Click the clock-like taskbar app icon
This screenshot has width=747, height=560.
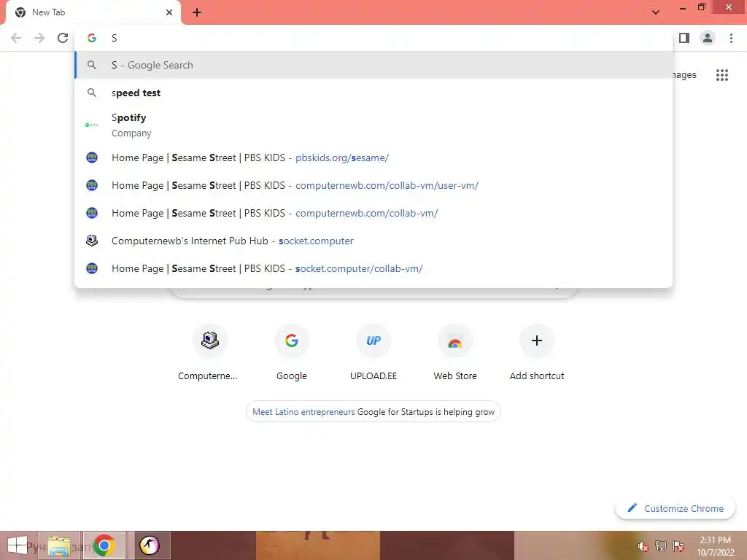149,545
